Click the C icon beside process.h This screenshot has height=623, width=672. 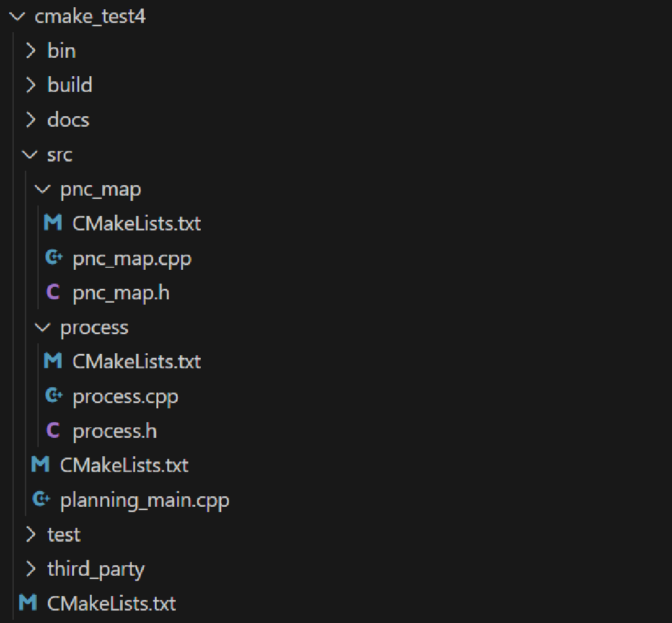(53, 430)
